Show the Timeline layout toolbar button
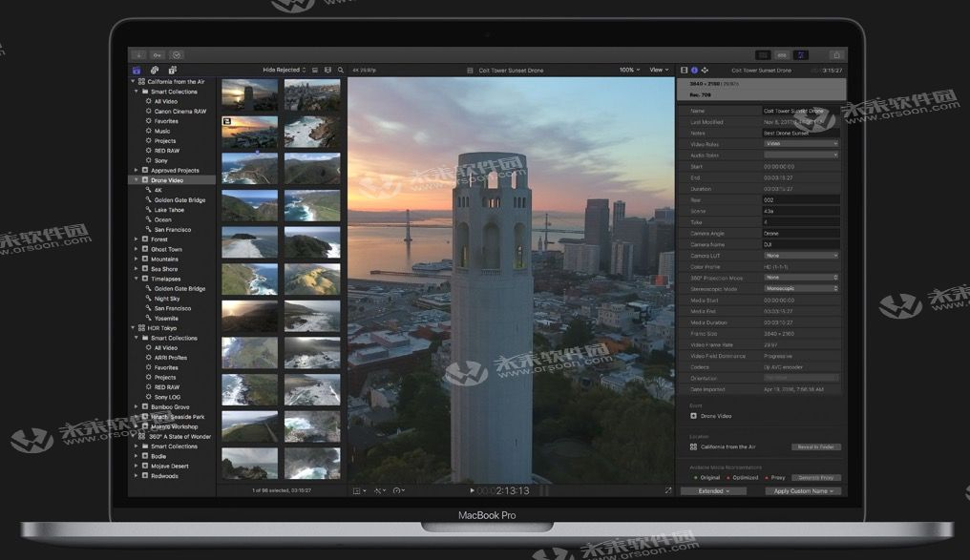 782,55
